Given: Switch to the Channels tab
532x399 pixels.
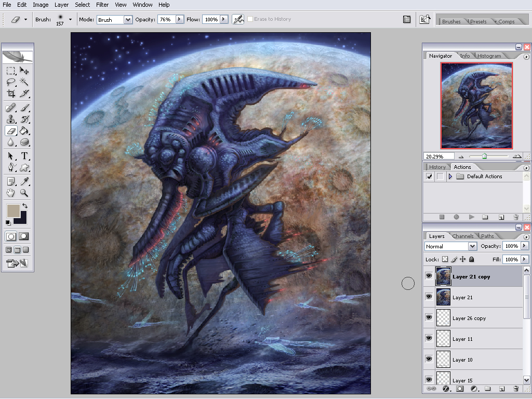Looking at the screenshot, I should click(x=463, y=236).
